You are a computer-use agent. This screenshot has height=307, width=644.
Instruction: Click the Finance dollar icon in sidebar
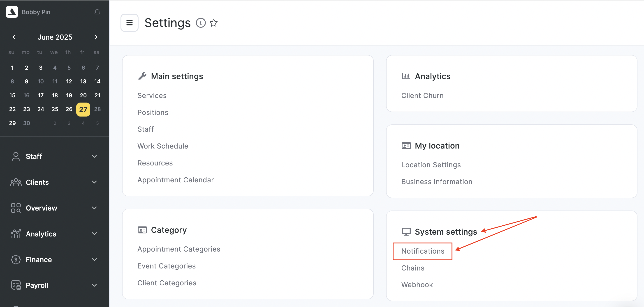tap(16, 259)
